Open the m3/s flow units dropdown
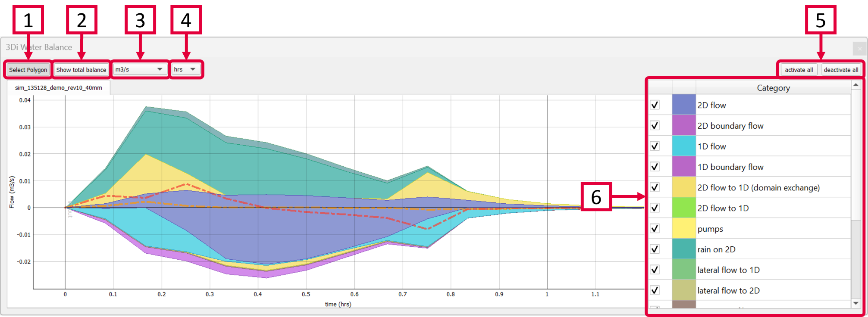 pos(139,69)
